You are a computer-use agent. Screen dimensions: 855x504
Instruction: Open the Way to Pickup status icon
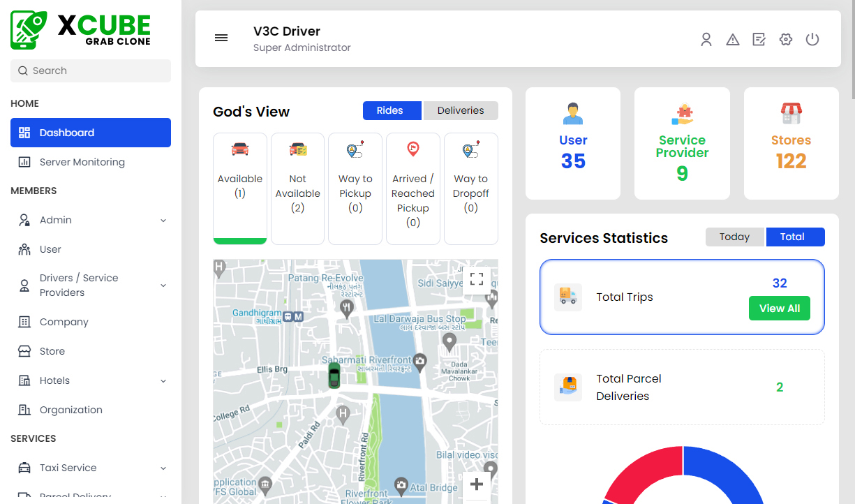pos(355,149)
